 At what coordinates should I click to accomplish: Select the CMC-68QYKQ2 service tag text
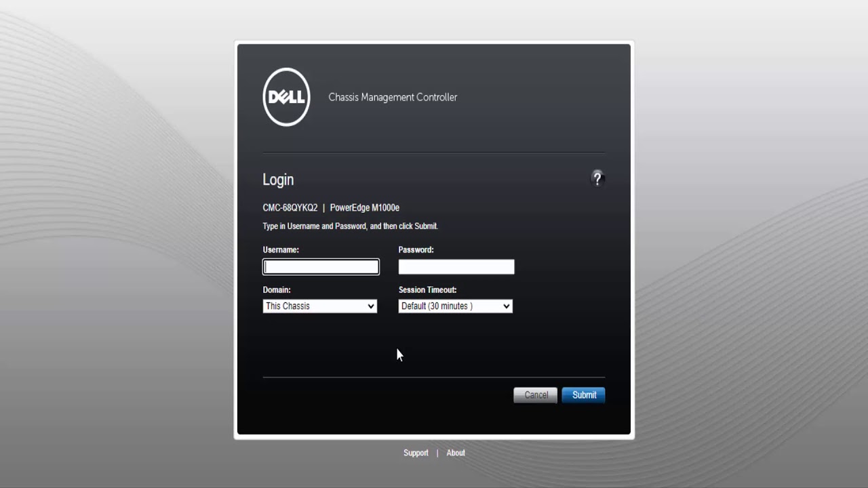pos(290,208)
